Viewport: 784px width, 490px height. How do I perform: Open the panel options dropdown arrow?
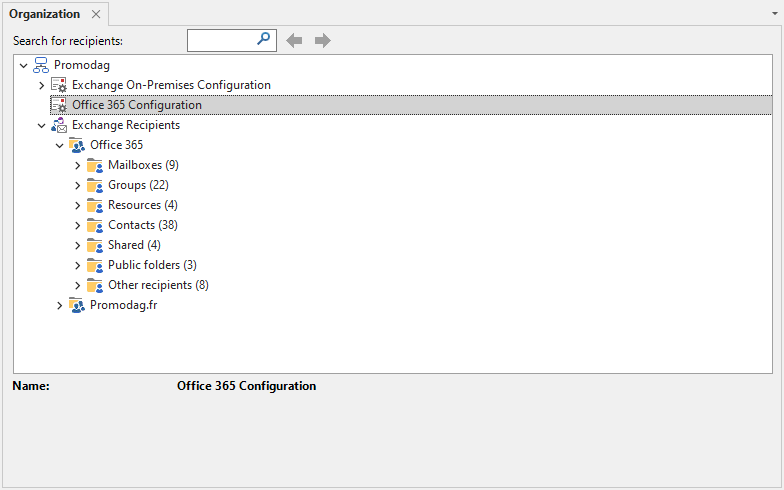tap(775, 14)
